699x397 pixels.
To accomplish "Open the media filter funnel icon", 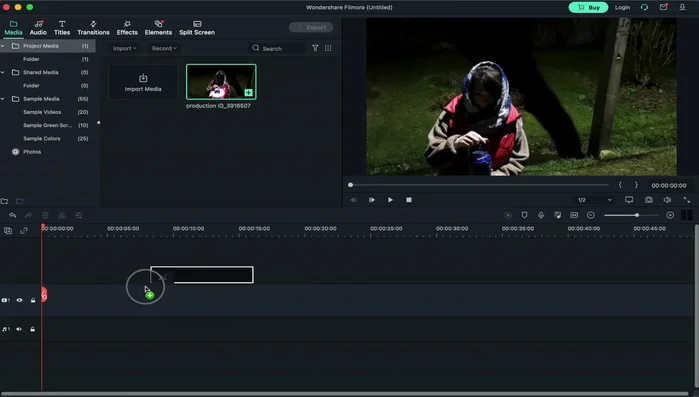I will click(x=315, y=48).
